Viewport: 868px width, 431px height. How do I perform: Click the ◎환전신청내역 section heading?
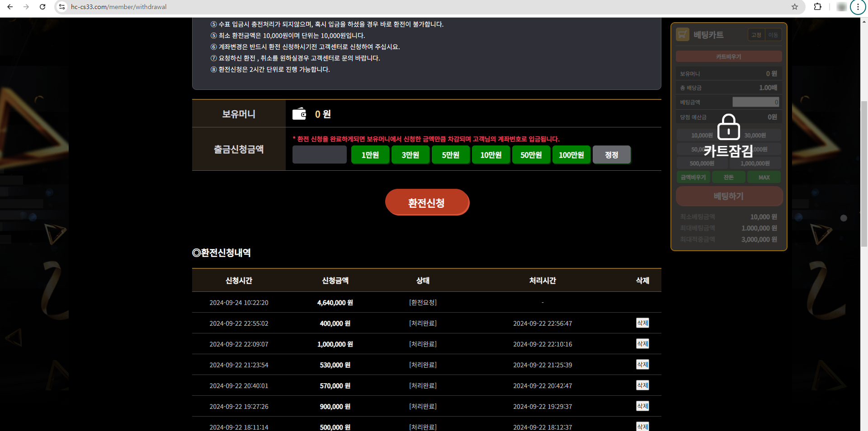pyautogui.click(x=222, y=253)
